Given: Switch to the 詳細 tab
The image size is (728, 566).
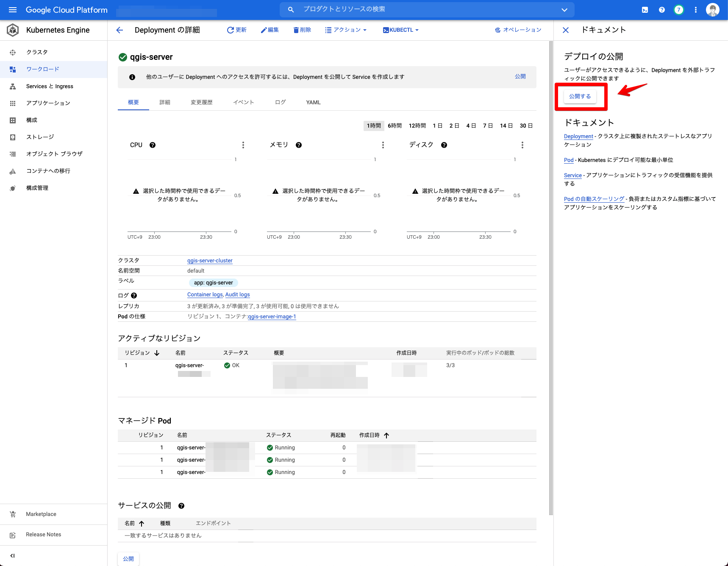Looking at the screenshot, I should tap(165, 103).
